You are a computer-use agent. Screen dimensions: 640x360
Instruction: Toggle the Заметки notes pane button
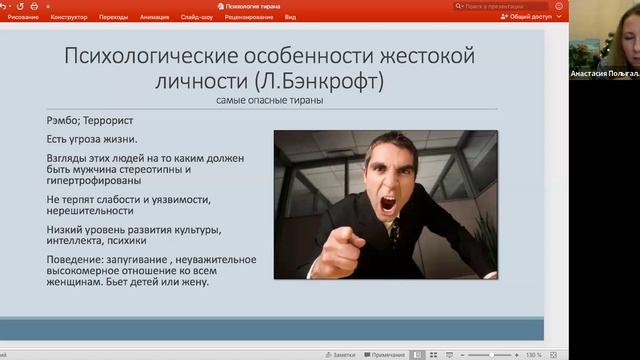point(340,355)
